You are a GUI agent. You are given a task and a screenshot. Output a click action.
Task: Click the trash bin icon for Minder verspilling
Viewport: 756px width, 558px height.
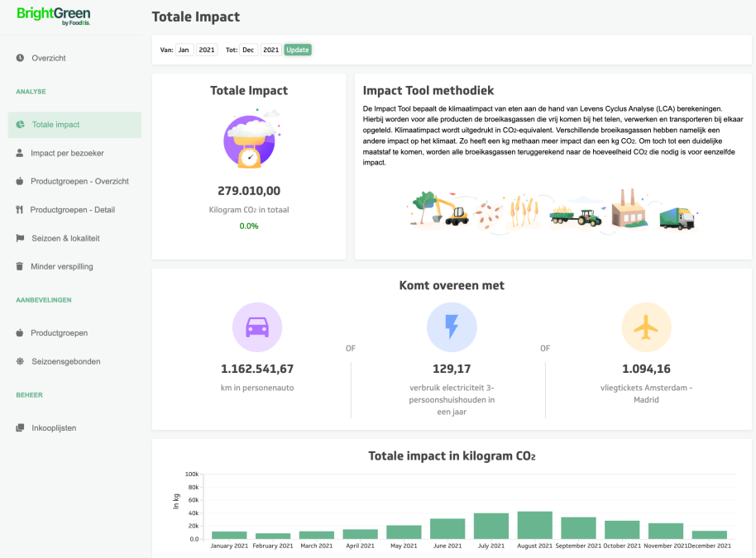pyautogui.click(x=20, y=266)
